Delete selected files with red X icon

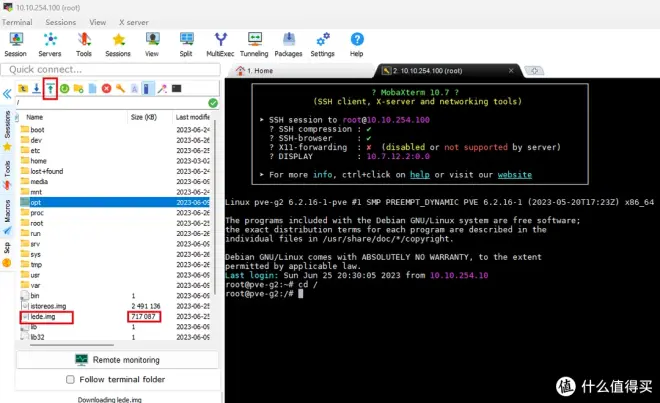(106, 88)
